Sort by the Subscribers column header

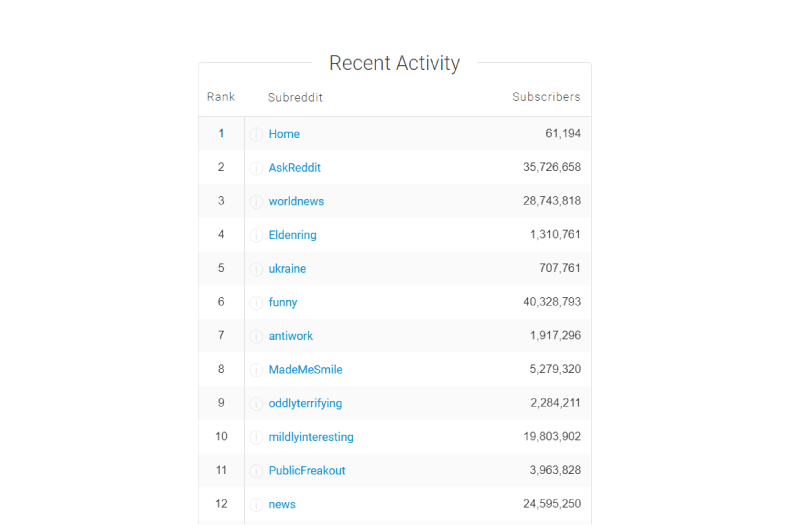pos(546,97)
